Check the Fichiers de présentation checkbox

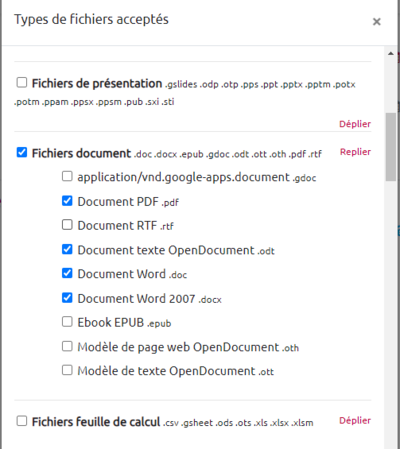pyautogui.click(x=22, y=82)
